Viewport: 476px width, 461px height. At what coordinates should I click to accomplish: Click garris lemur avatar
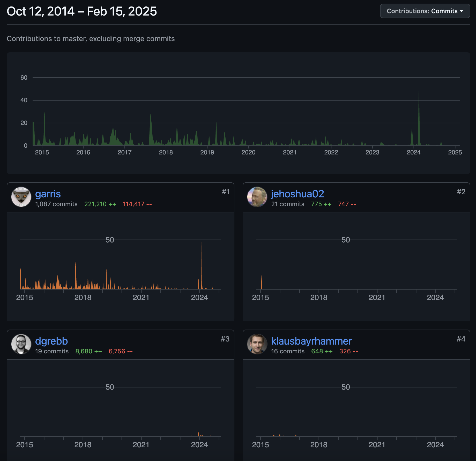21,197
